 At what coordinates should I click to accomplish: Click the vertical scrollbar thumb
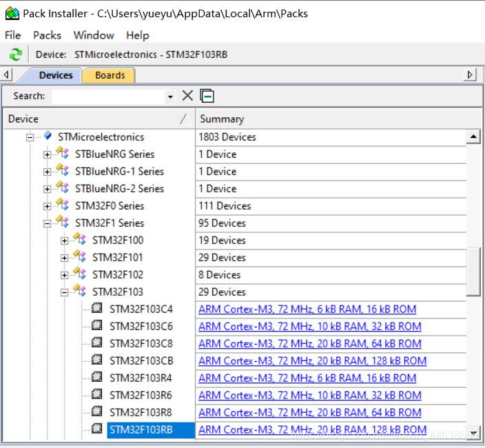[x=473, y=272]
